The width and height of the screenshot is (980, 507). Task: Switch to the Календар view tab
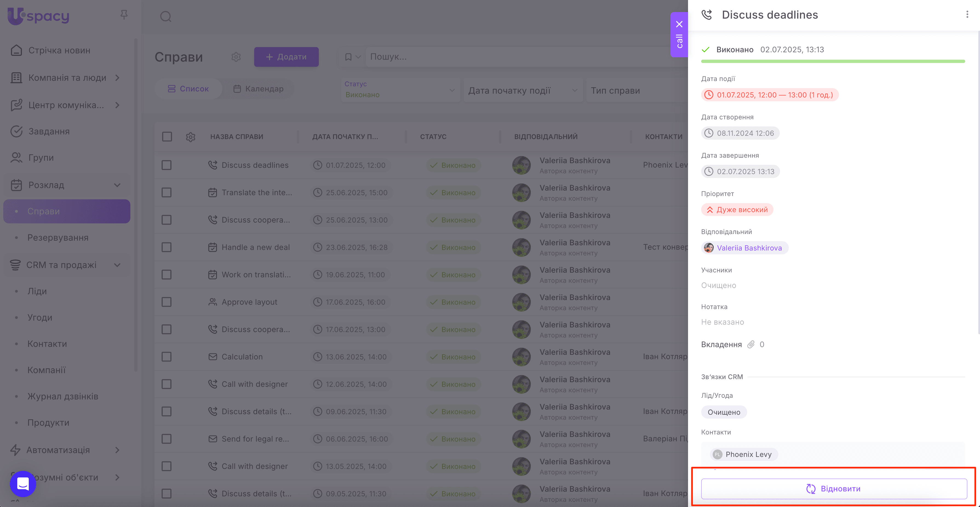[x=258, y=89]
